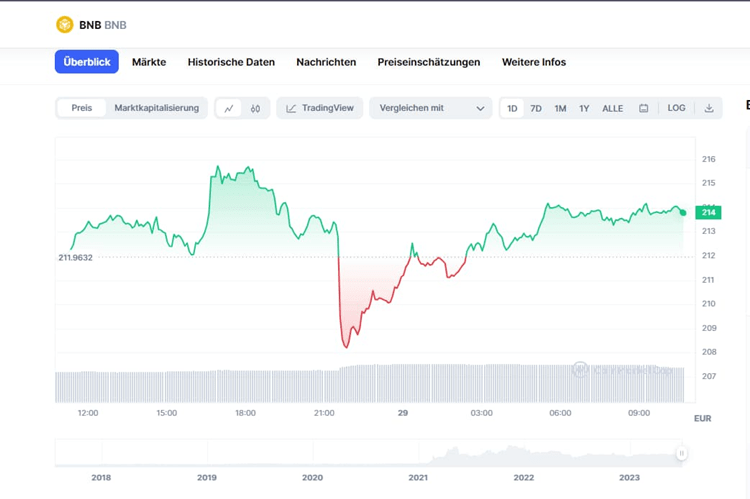Click the 06:00 time axis label
Viewport: 750px width, 499px height.
[560, 413]
